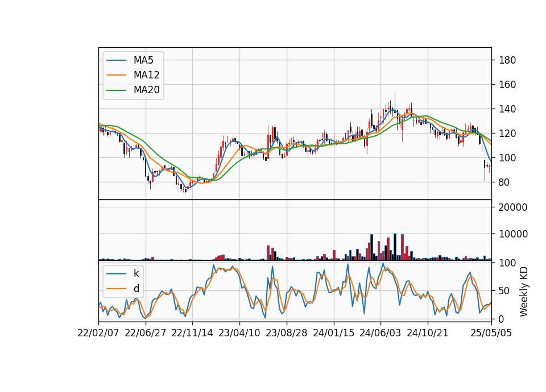This screenshot has width=546, height=392.
Task: Click the 24/10/21 date label
Action: [x=427, y=333]
